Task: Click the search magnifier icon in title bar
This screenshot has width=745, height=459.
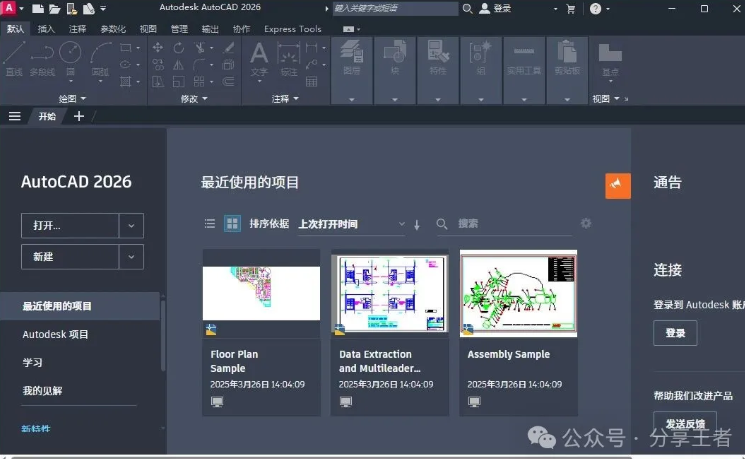Action: pyautogui.click(x=468, y=9)
